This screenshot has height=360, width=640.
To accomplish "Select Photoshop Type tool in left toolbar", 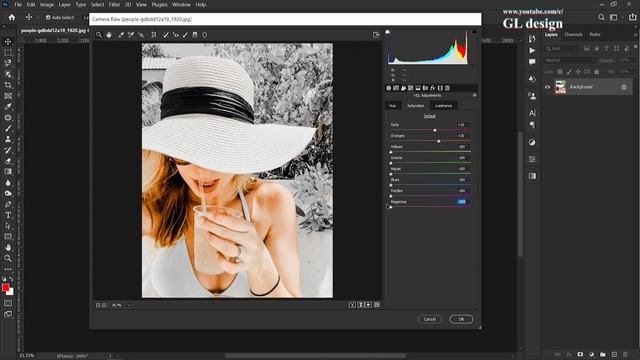I will pyautogui.click(x=8, y=215).
